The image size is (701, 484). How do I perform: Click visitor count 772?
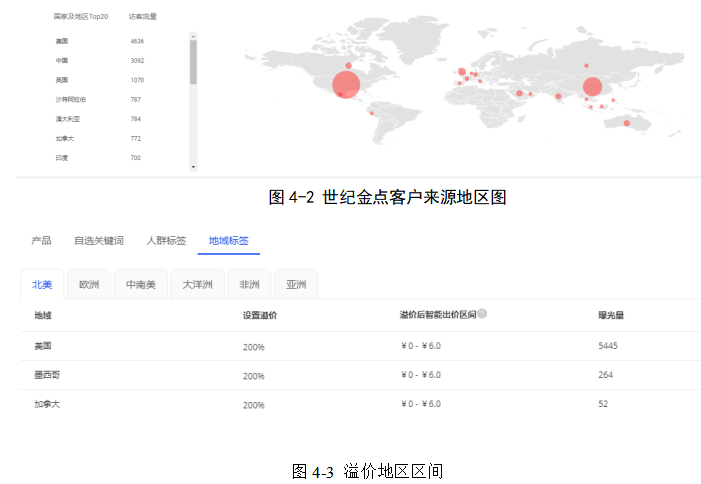click(x=135, y=138)
